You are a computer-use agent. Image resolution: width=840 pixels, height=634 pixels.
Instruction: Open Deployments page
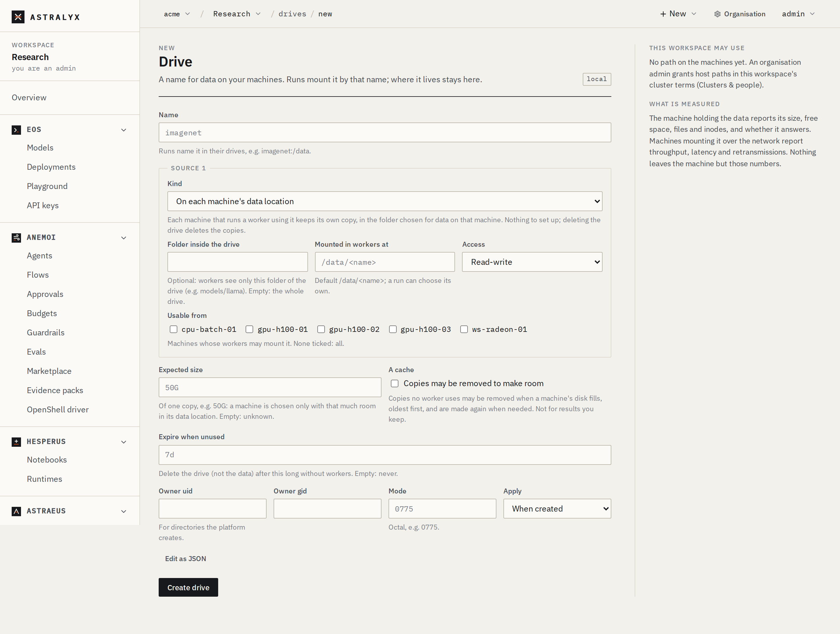pyautogui.click(x=51, y=167)
